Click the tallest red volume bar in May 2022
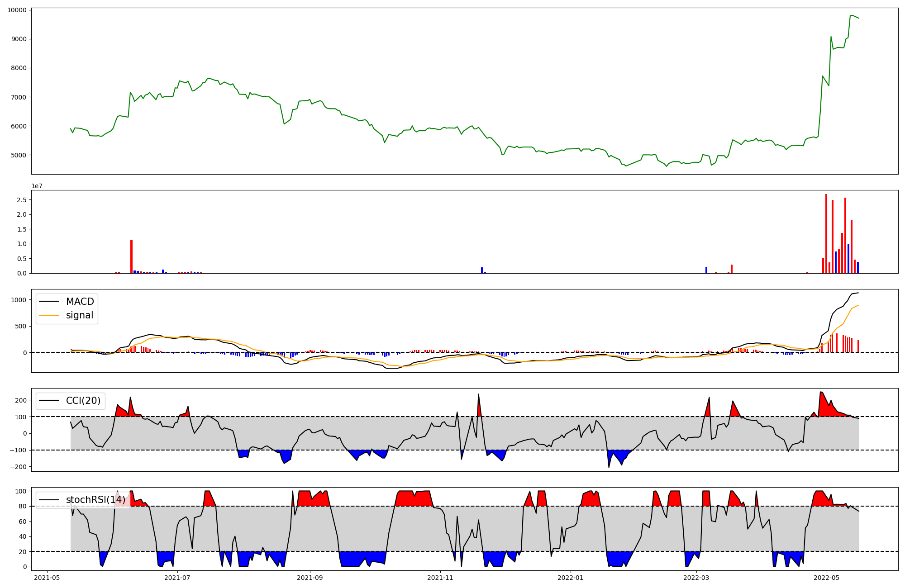 point(826,233)
